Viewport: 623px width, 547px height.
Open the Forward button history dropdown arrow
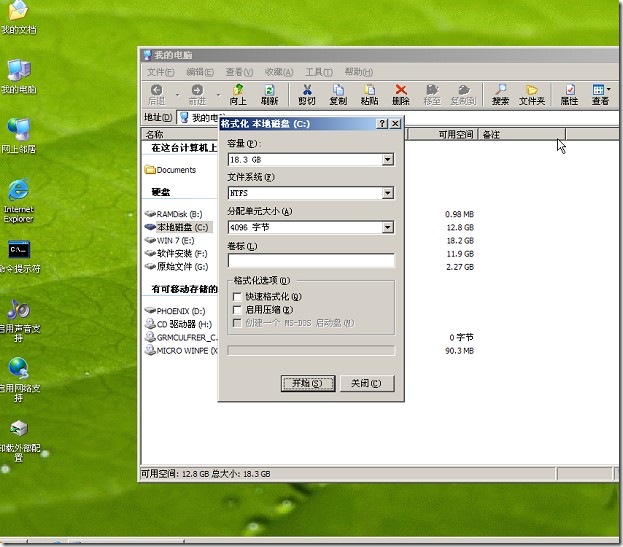click(x=218, y=95)
